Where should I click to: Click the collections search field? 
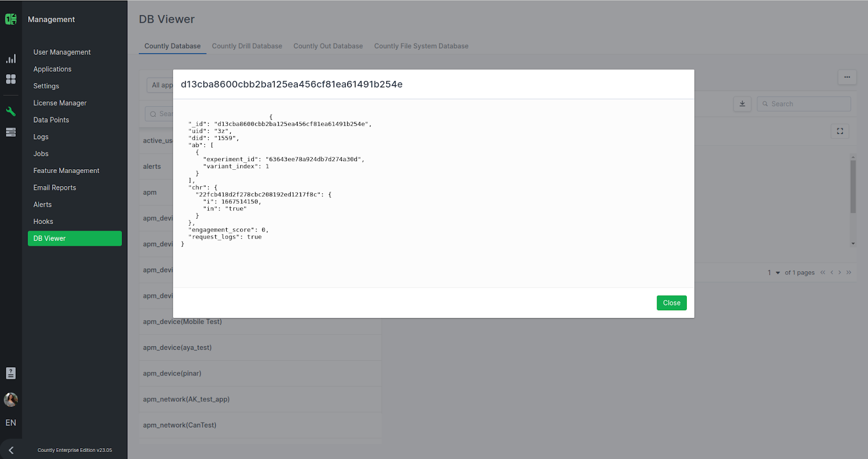coord(159,114)
